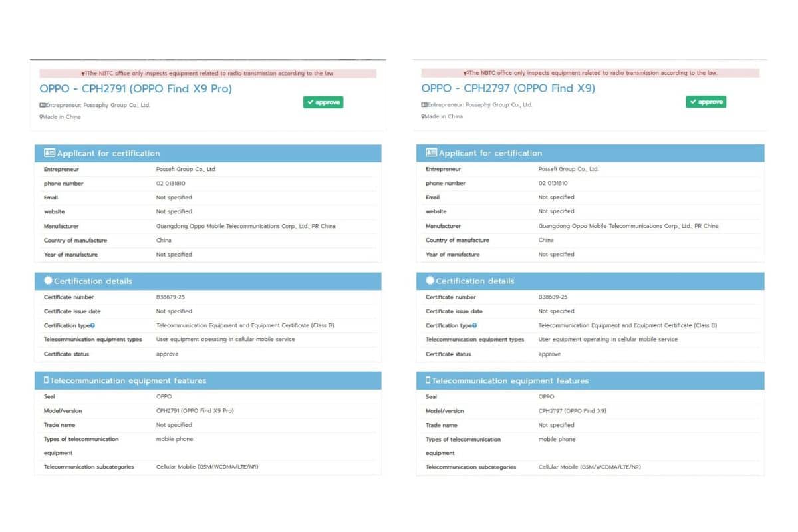The height and width of the screenshot is (532, 798).
Task: Open the OPPO - CPH2797 (OPPO Find X9) title link
Action: (508, 88)
